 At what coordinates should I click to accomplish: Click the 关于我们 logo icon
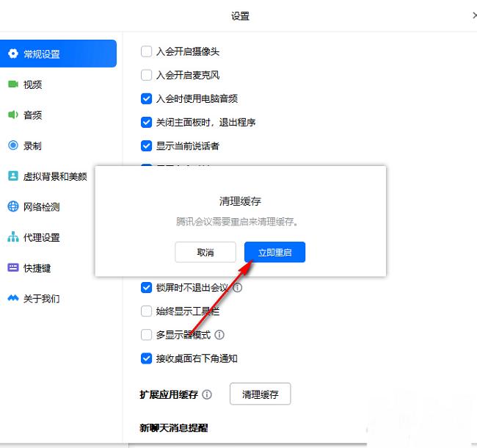[x=13, y=299]
